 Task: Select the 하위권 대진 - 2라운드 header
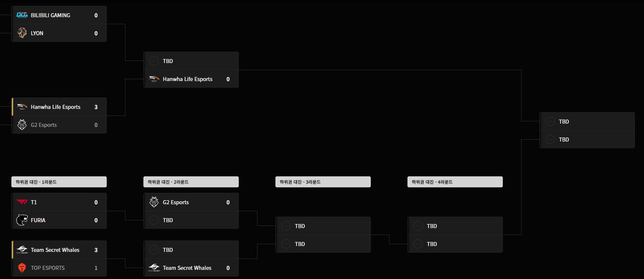(191, 182)
